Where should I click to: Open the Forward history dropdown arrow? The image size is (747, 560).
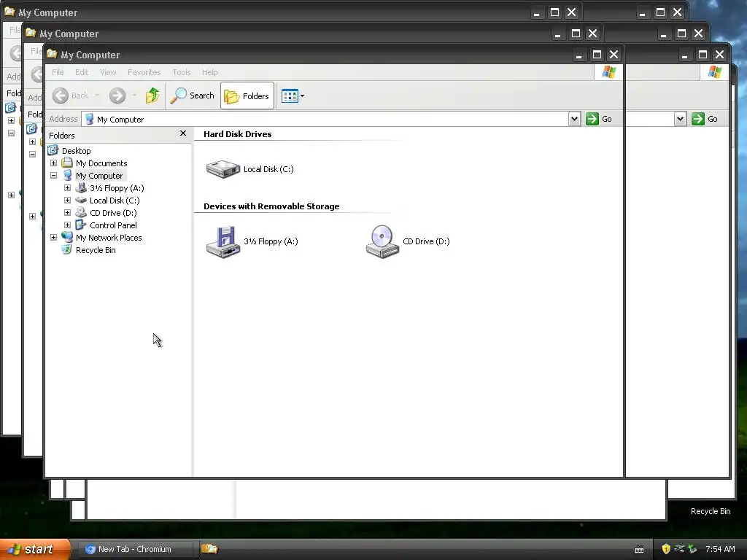tap(134, 96)
